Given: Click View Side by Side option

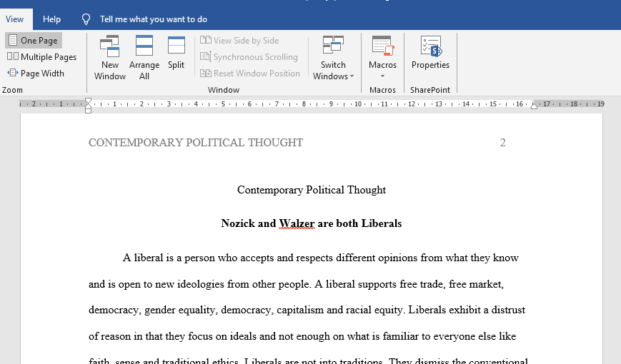Looking at the screenshot, I should [x=239, y=41].
